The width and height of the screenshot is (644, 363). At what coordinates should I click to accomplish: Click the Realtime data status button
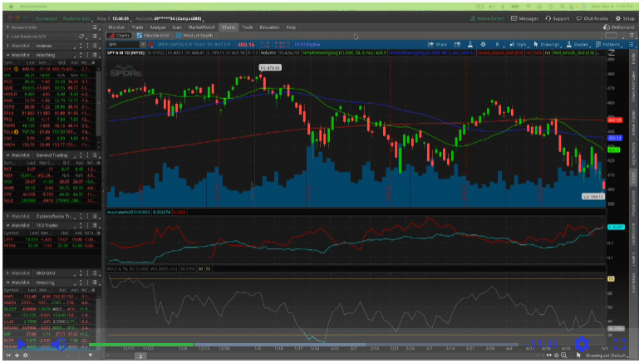(76, 18)
